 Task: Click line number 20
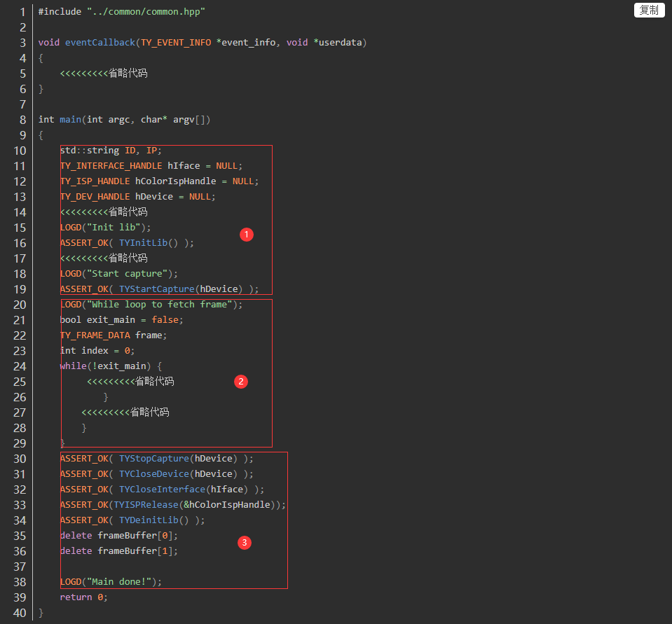click(20, 305)
